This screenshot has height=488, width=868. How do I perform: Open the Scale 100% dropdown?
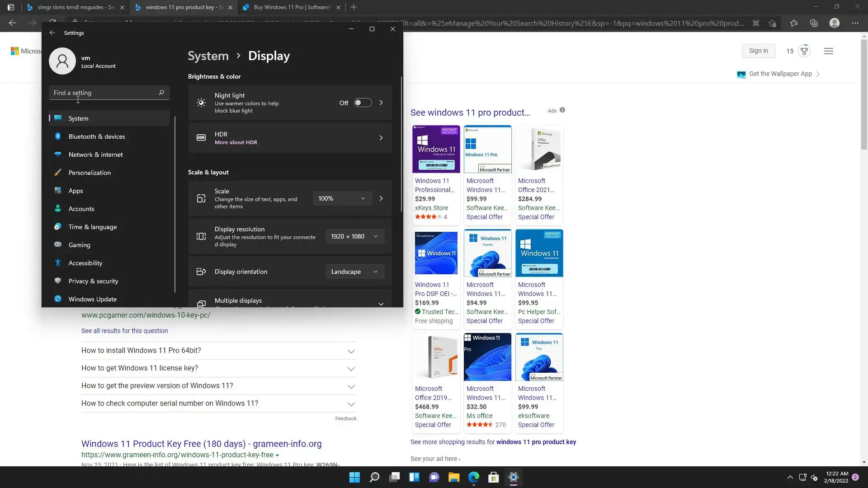(x=342, y=198)
